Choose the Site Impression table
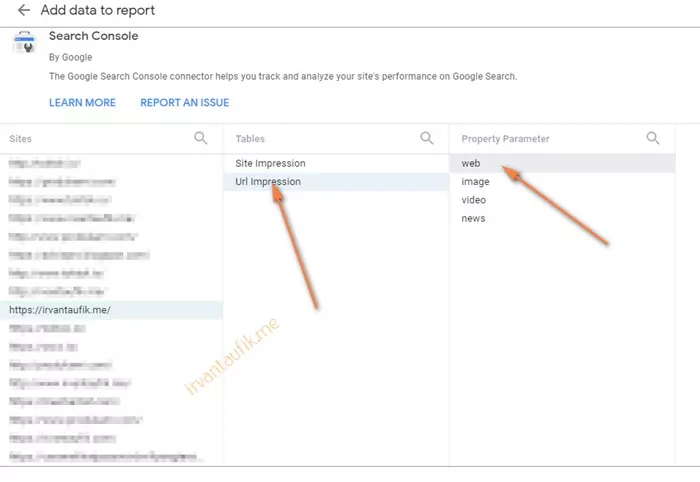The image size is (700, 482). (336, 163)
